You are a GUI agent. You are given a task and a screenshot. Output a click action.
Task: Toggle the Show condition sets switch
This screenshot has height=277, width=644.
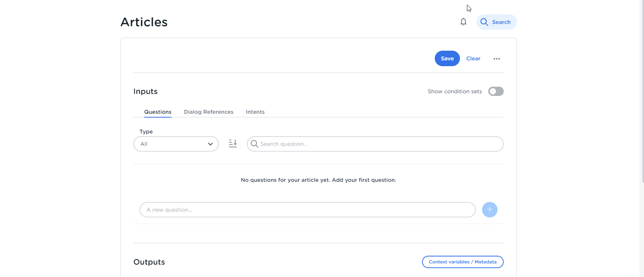point(496,91)
